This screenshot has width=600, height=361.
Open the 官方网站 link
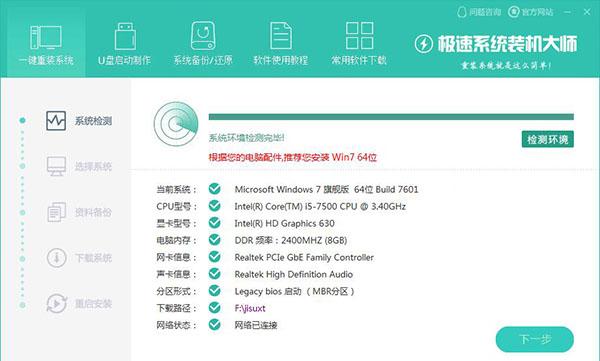click(531, 12)
